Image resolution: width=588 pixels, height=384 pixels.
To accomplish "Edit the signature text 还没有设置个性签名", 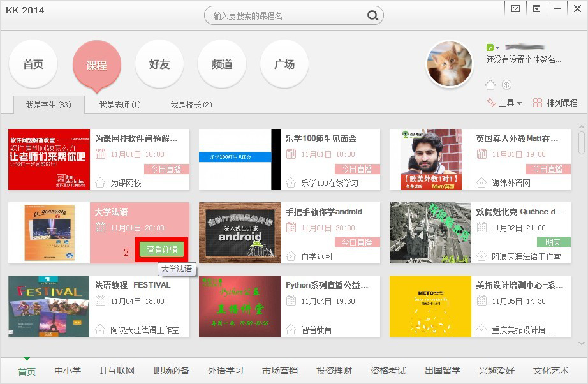I will click(524, 59).
